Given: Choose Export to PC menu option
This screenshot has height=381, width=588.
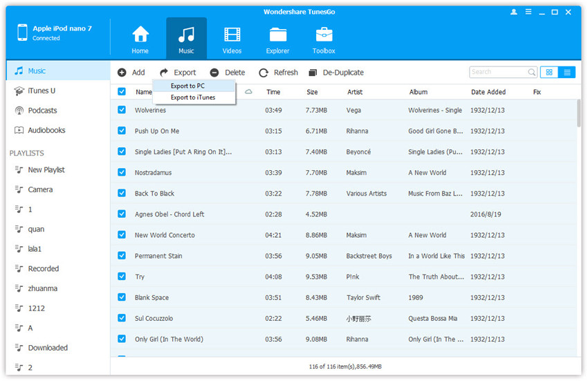Looking at the screenshot, I should tap(187, 86).
